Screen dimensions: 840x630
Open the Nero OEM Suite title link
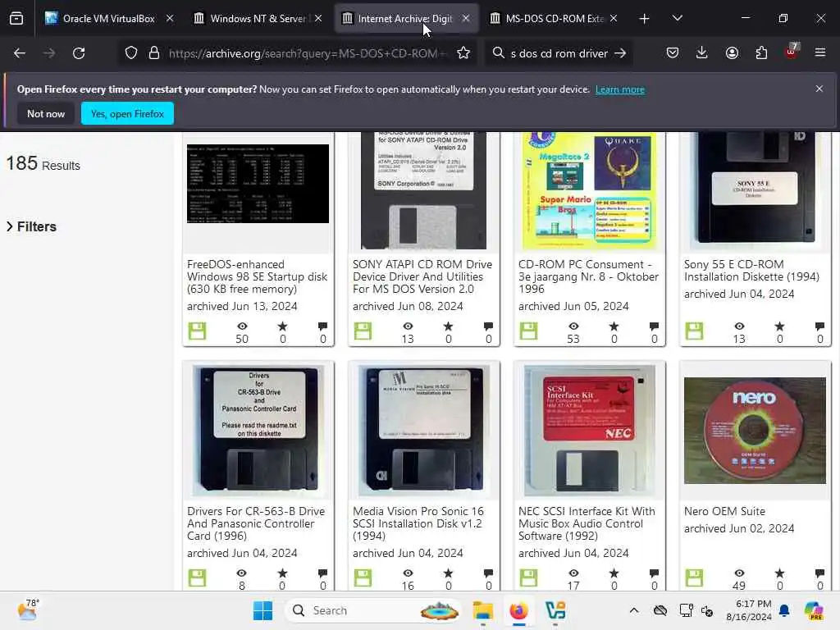[724, 511]
